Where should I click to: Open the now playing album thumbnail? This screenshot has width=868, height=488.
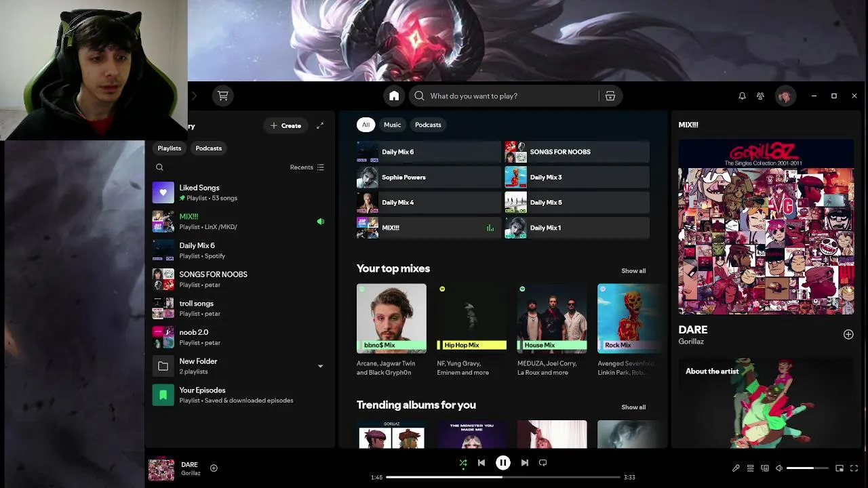point(161,469)
